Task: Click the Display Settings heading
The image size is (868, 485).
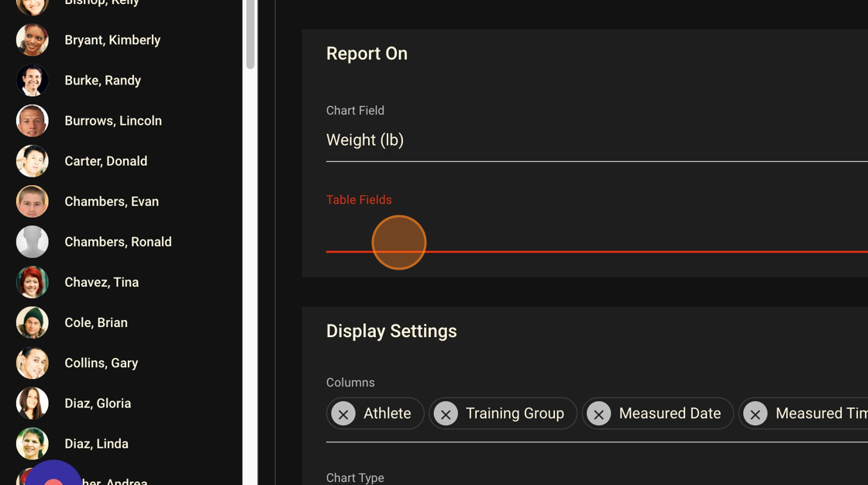Action: pos(391,331)
